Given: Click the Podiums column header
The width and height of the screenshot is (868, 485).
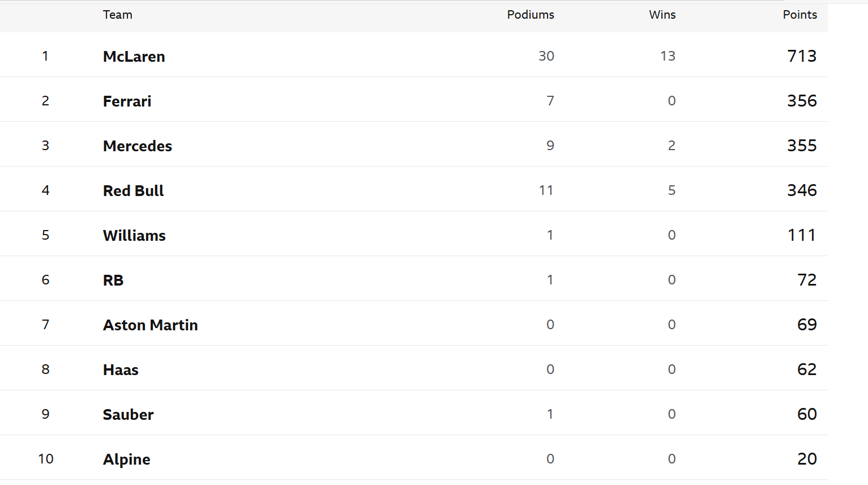Looking at the screenshot, I should (530, 15).
